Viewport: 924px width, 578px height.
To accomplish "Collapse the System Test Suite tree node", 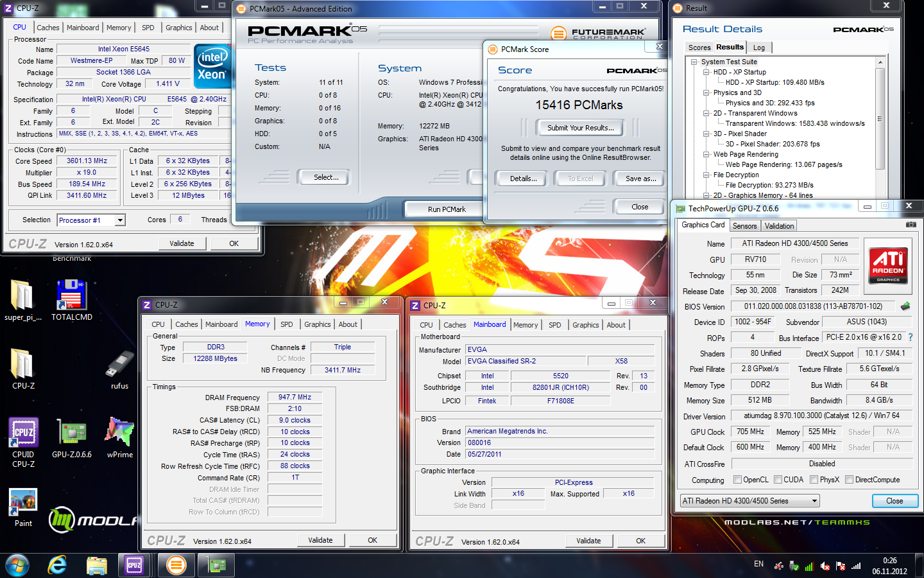I will [694, 62].
